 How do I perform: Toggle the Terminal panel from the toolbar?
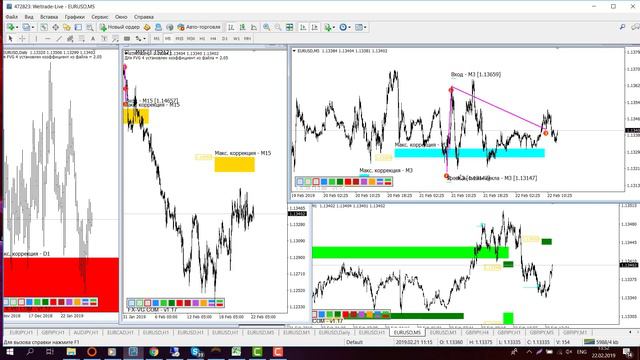point(78,27)
